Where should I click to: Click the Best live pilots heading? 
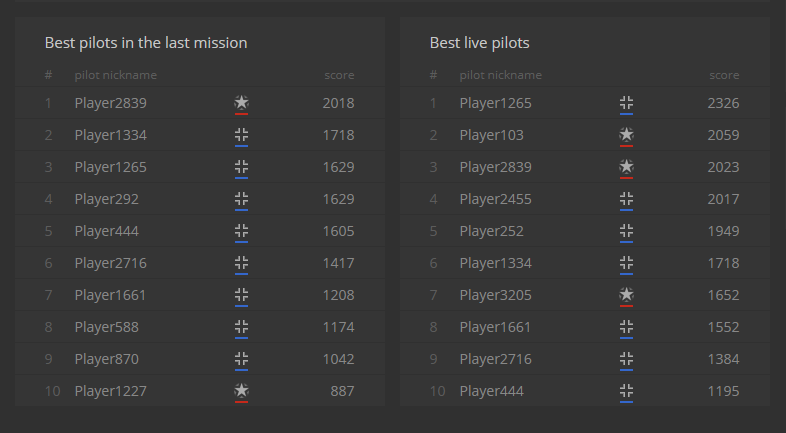(479, 43)
